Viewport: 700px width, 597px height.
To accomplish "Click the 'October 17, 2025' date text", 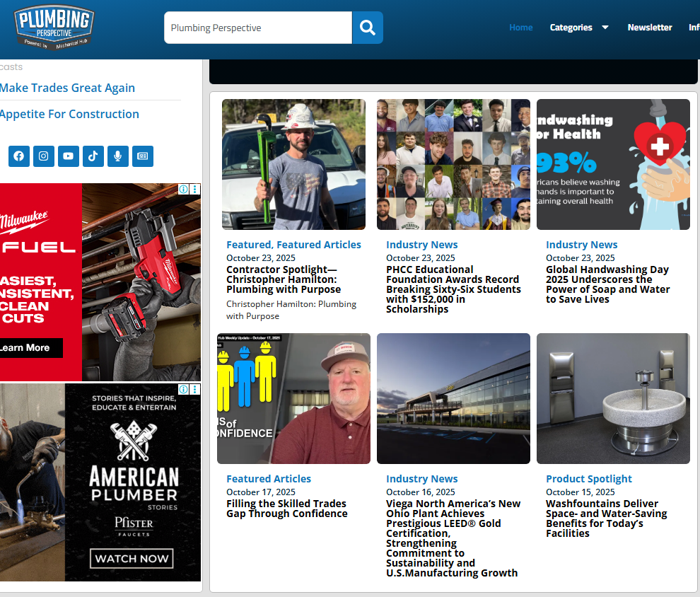I will (x=261, y=492).
